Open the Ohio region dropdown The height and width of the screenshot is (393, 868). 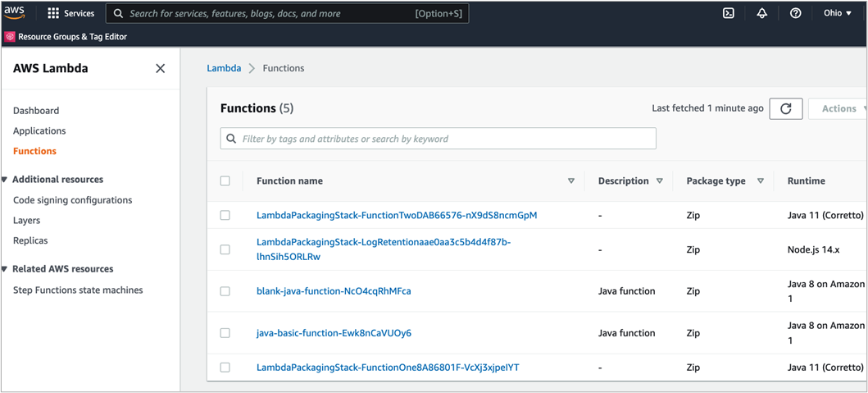[837, 13]
